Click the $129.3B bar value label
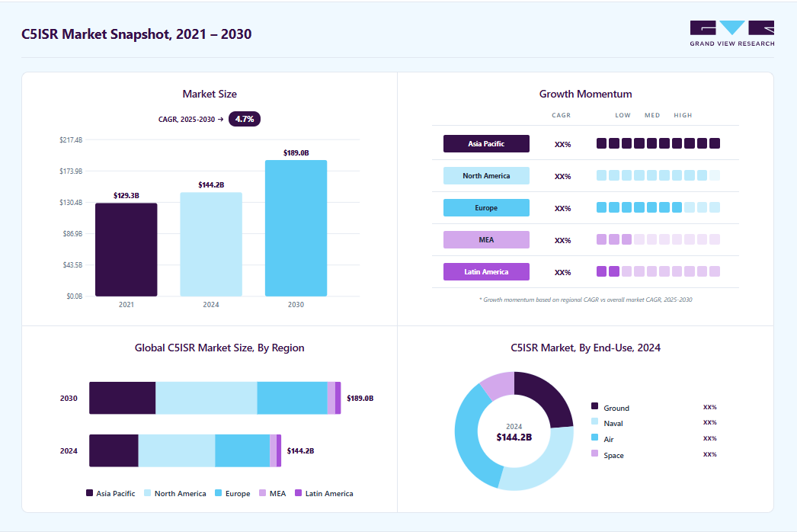This screenshot has height=532, width=797. pyautogui.click(x=126, y=195)
